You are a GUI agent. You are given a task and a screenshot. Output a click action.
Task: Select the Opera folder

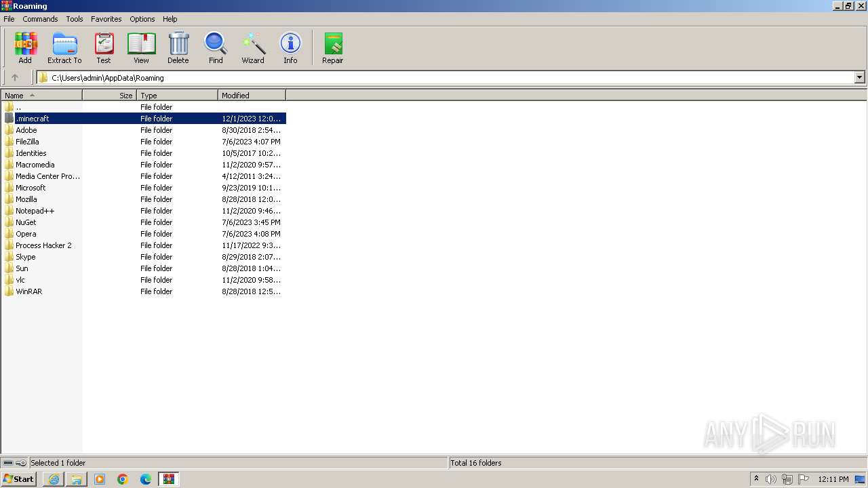pyautogui.click(x=144, y=234)
